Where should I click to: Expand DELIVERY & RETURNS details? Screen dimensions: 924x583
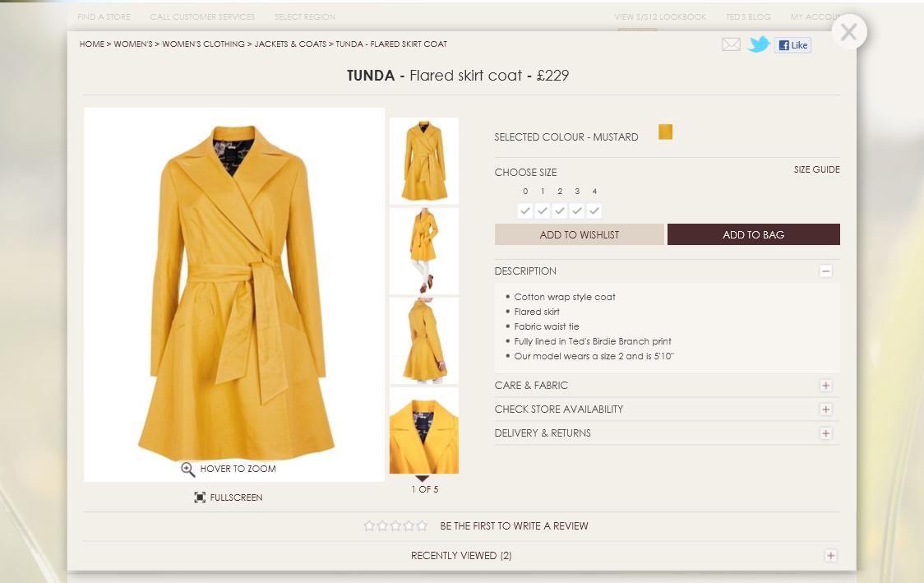tap(825, 432)
